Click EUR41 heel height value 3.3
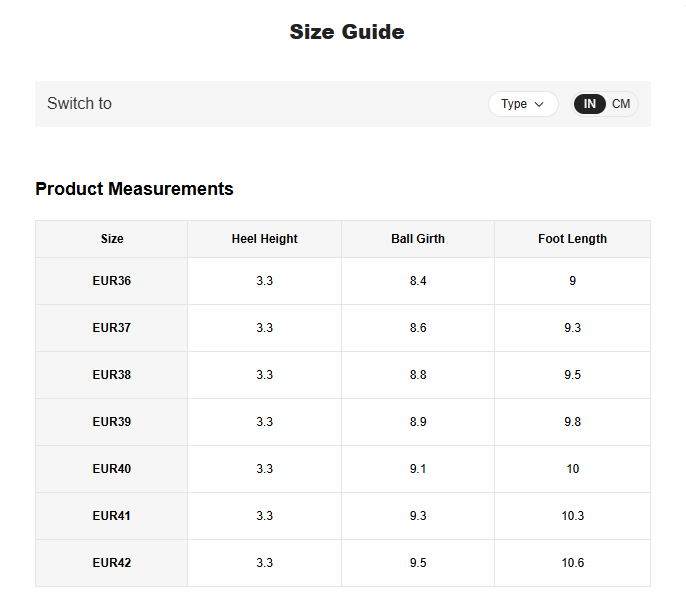This screenshot has width=686, height=601. tap(265, 516)
